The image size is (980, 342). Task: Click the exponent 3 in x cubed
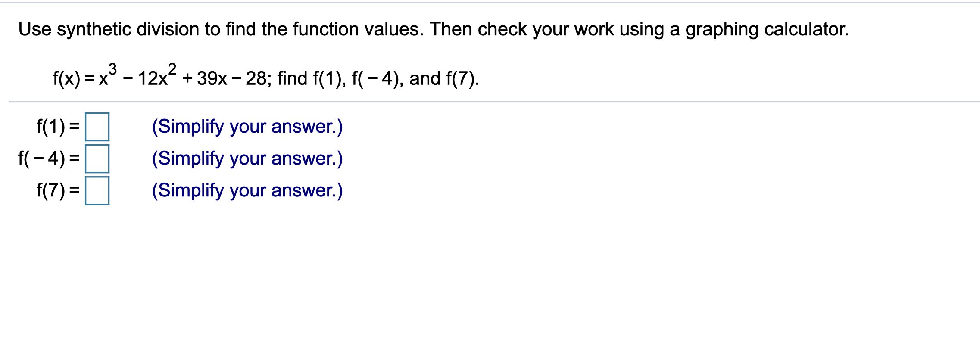click(x=112, y=69)
